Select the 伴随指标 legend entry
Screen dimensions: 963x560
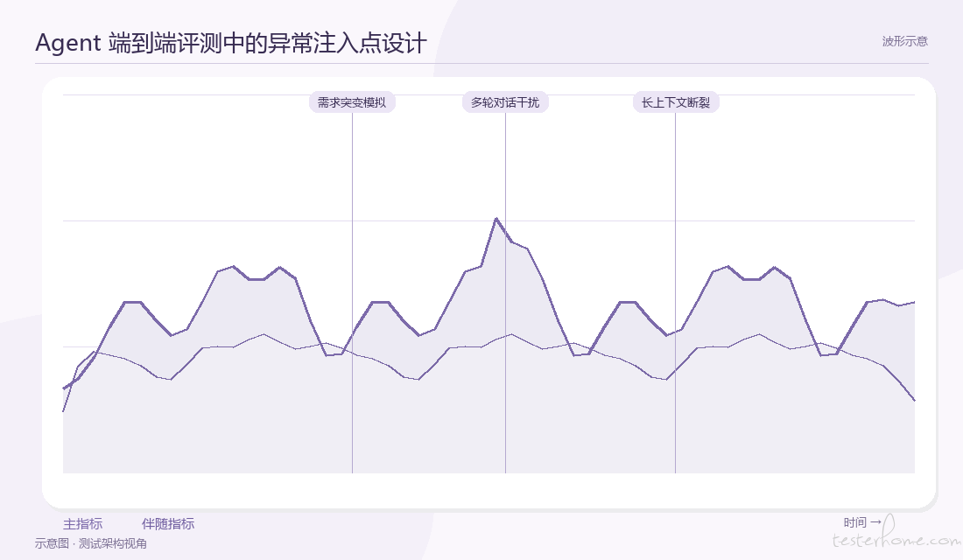pos(168,524)
